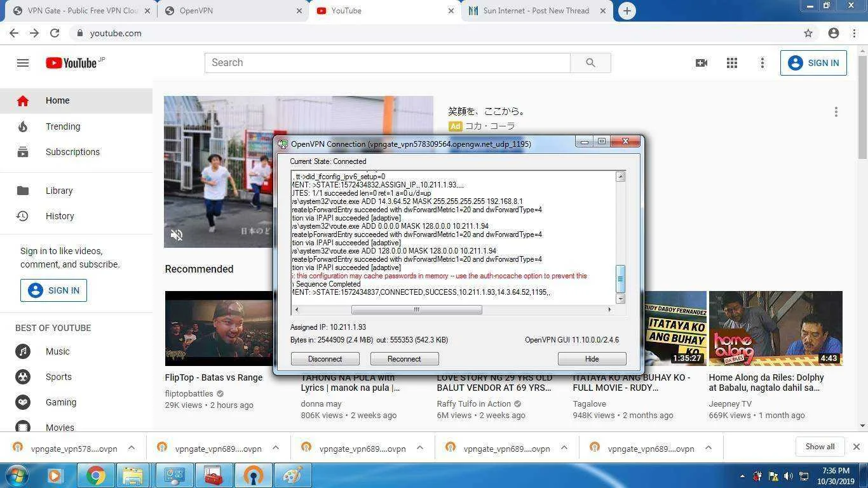Open the Chrome profile avatar icon

pos(834,33)
